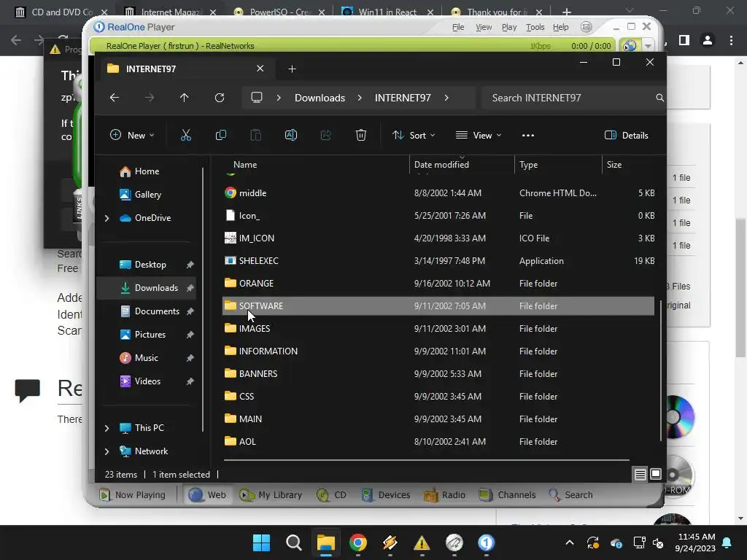Switch to Win11 in React browser tab

[387, 12]
